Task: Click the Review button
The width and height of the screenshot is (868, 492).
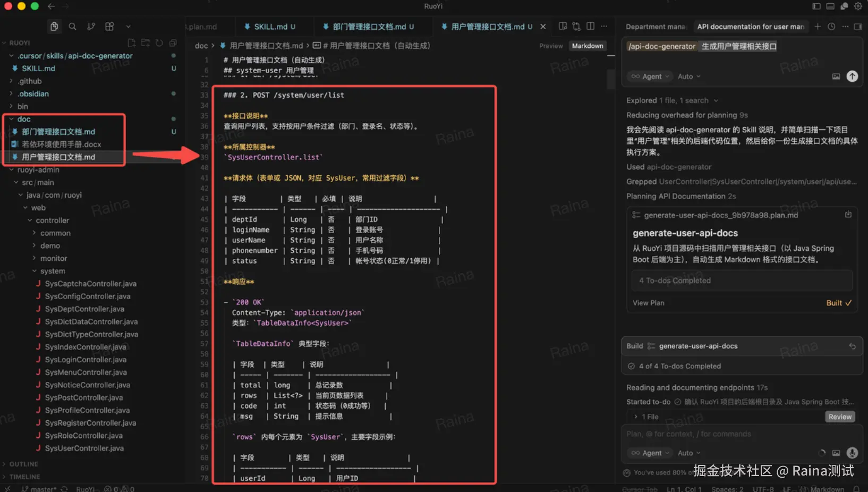Action: click(x=840, y=417)
